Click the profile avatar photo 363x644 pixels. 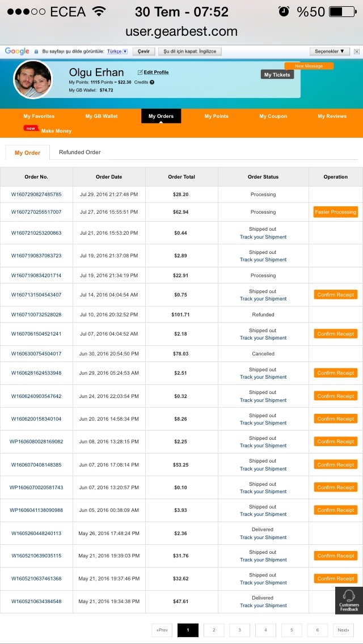pos(32,80)
